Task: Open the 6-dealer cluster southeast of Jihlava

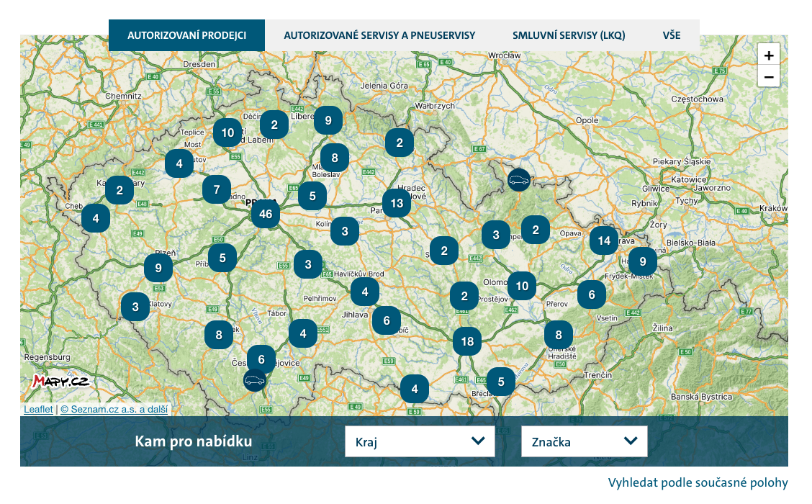Action: (x=387, y=320)
